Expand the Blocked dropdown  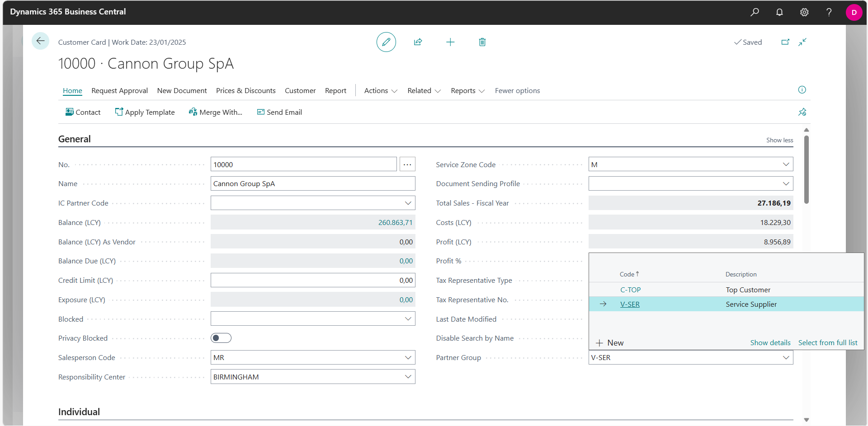(408, 319)
